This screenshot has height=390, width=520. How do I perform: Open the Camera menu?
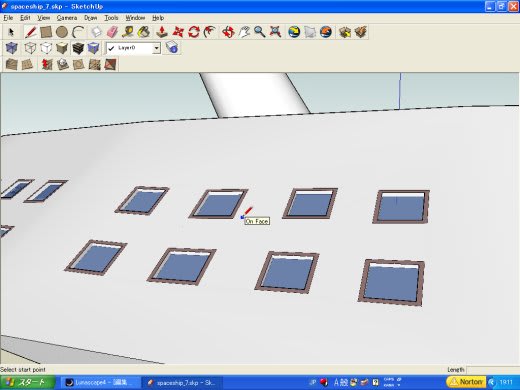[67, 18]
